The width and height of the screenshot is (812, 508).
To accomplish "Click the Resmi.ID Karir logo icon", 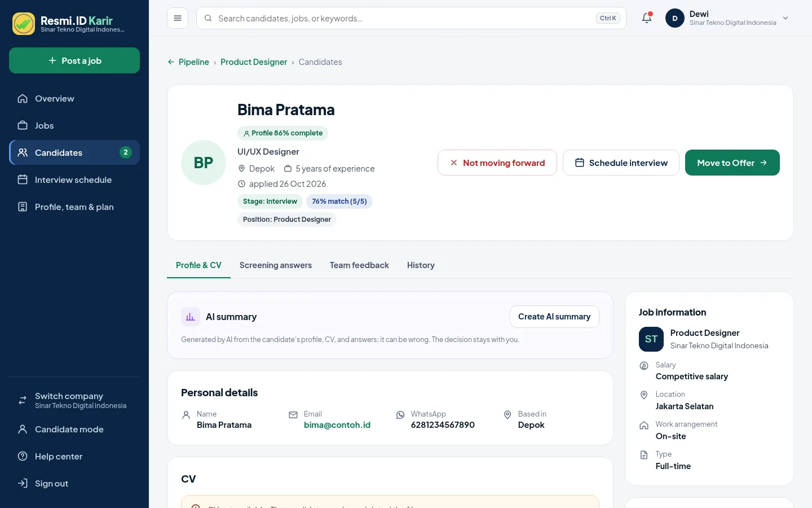I will click(x=24, y=24).
